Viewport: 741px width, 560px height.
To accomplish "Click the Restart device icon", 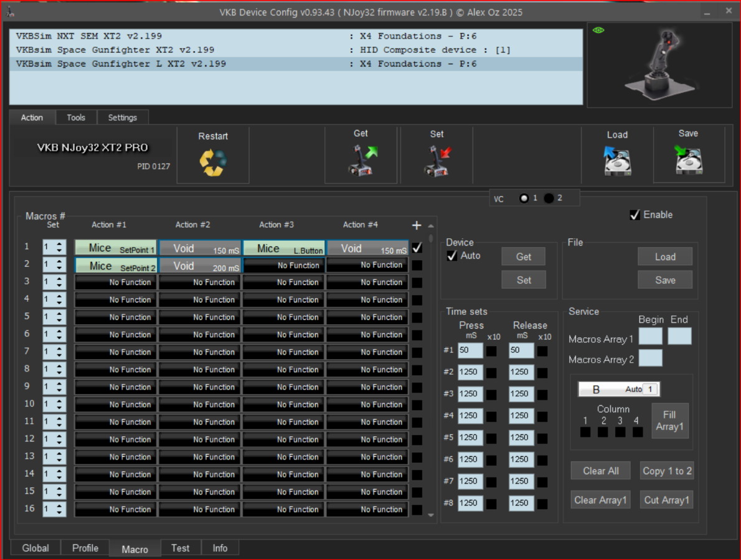I will [213, 162].
